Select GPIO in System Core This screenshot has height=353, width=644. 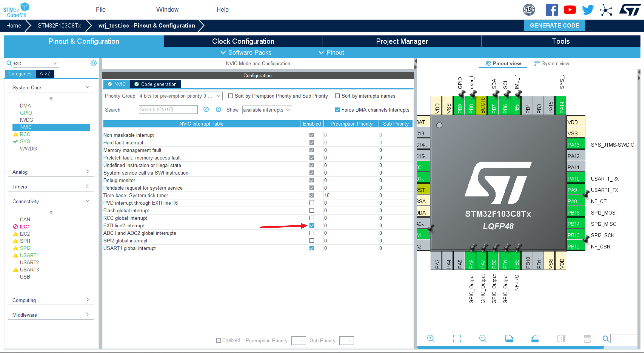(x=26, y=113)
